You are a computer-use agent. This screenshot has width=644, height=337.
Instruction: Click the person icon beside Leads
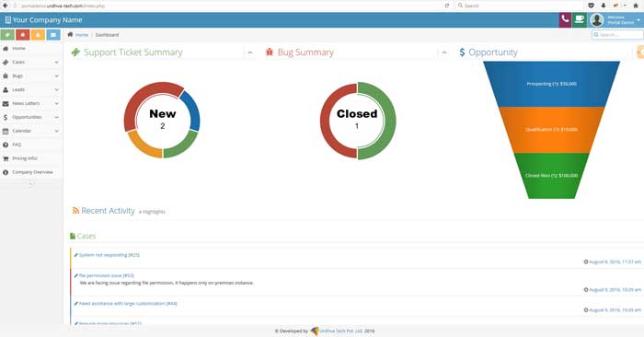(x=6, y=89)
